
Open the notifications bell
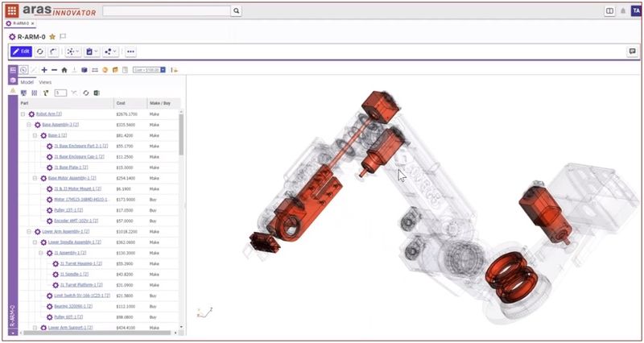[x=622, y=11]
